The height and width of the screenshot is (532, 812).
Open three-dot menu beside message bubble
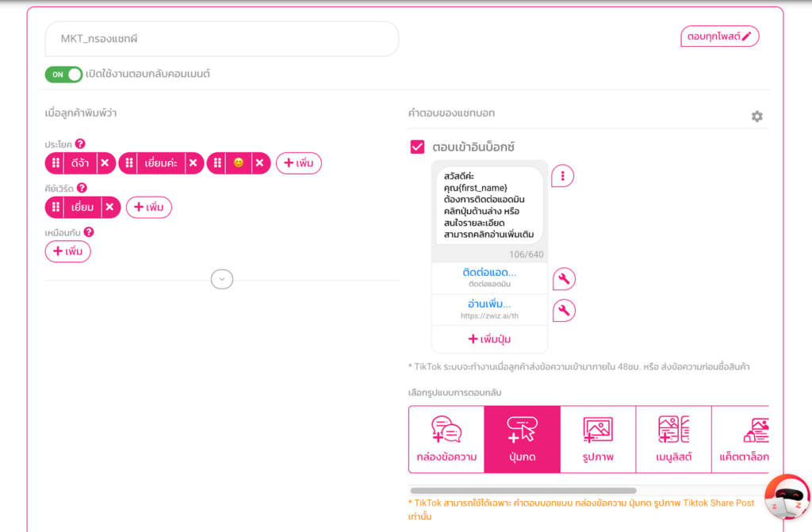coord(562,176)
